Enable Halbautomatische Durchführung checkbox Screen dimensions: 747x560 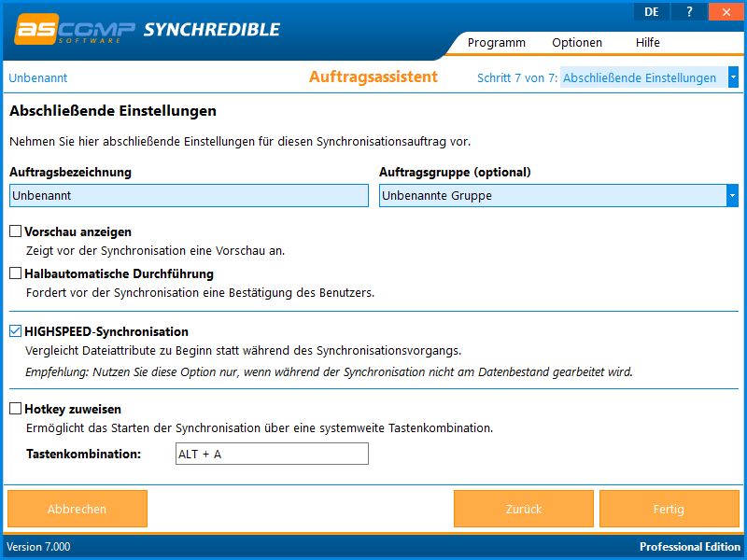(x=16, y=273)
